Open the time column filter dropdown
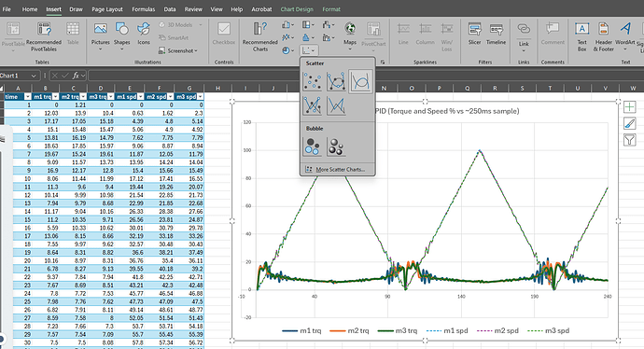The image size is (644, 349). click(x=27, y=97)
